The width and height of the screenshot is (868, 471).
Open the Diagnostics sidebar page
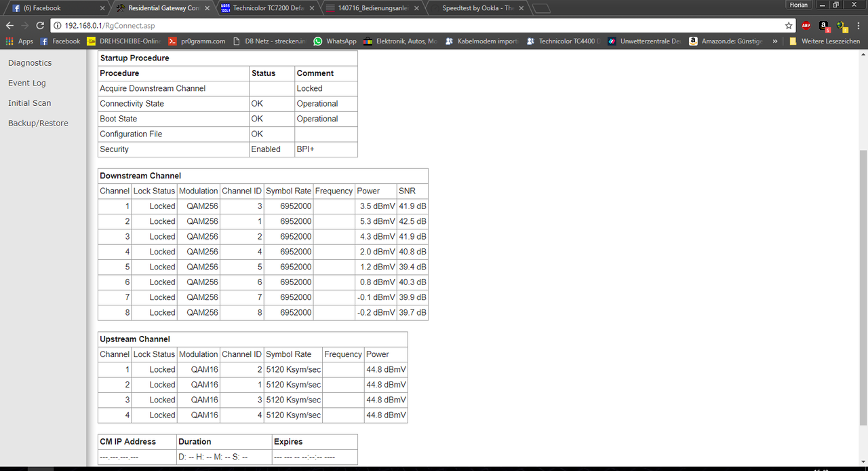(x=30, y=62)
